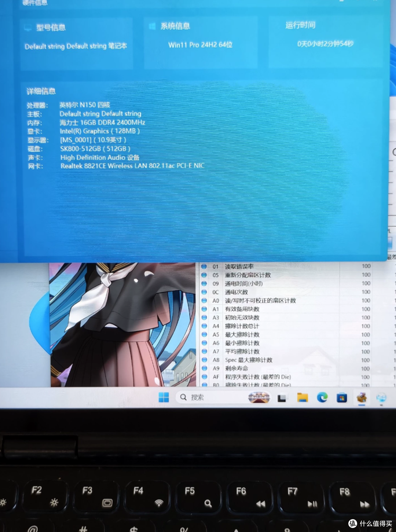Screen dimensions: 396x532
Task: Click the monitor icon beside 型号信息
Action: [27, 28]
